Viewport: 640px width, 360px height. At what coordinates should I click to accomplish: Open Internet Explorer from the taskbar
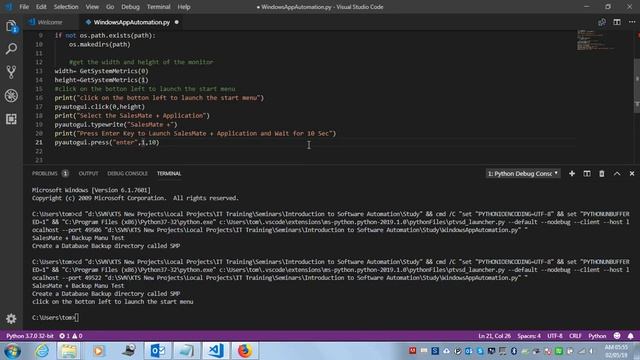pyautogui.click(x=42, y=351)
